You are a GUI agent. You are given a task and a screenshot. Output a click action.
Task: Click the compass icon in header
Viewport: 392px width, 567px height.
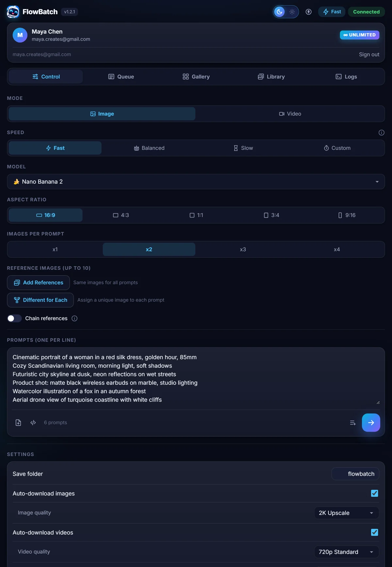308,12
